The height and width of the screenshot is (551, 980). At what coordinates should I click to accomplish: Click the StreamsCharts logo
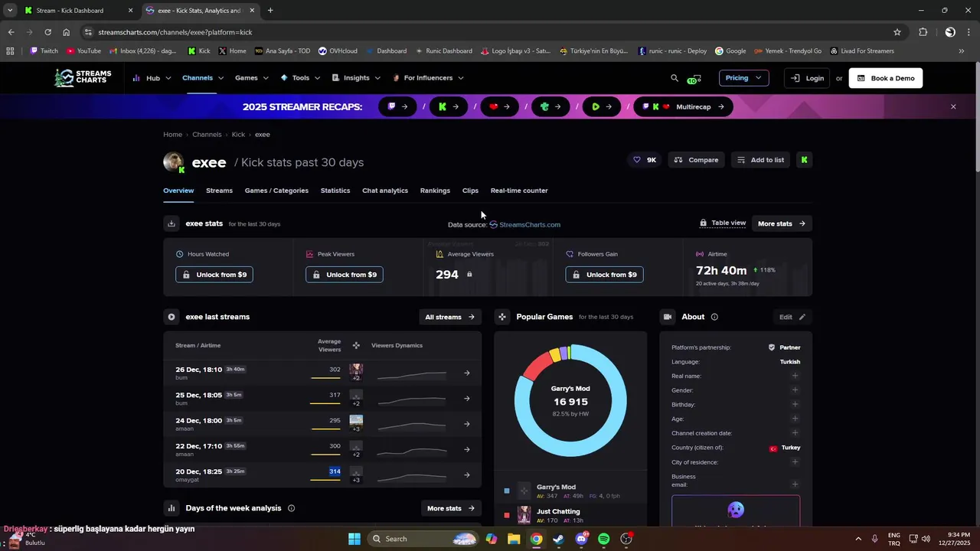tap(83, 78)
